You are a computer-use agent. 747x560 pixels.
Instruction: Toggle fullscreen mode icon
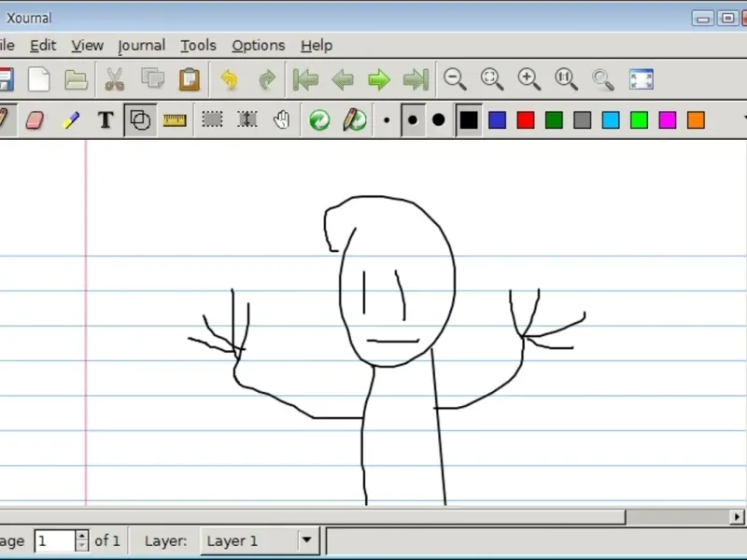(x=641, y=79)
